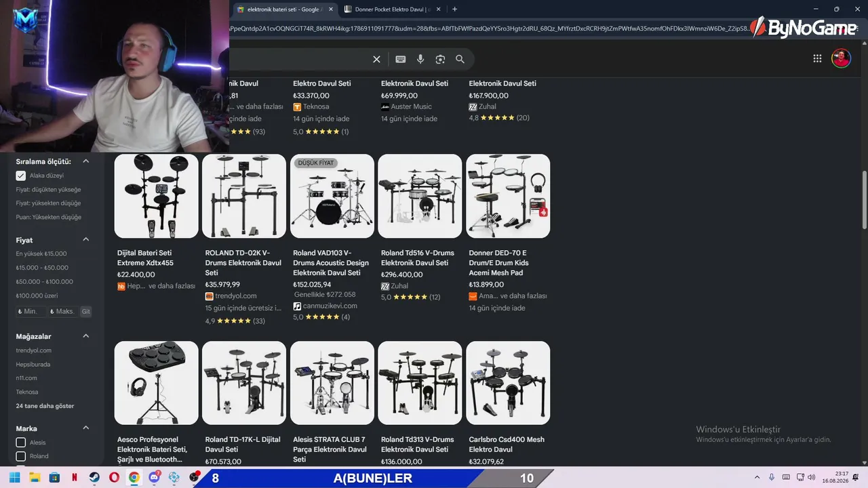Show hidden system tray icons
Screen dimensions: 868x488
coord(757,477)
